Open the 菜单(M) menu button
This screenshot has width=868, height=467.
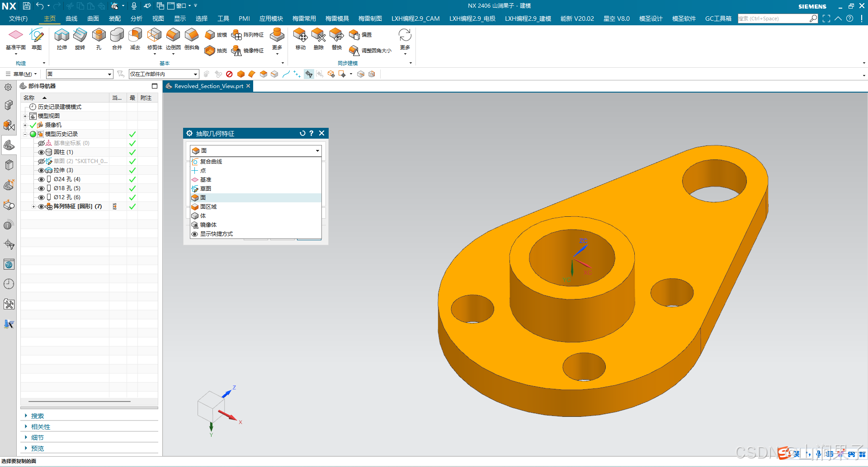point(21,74)
